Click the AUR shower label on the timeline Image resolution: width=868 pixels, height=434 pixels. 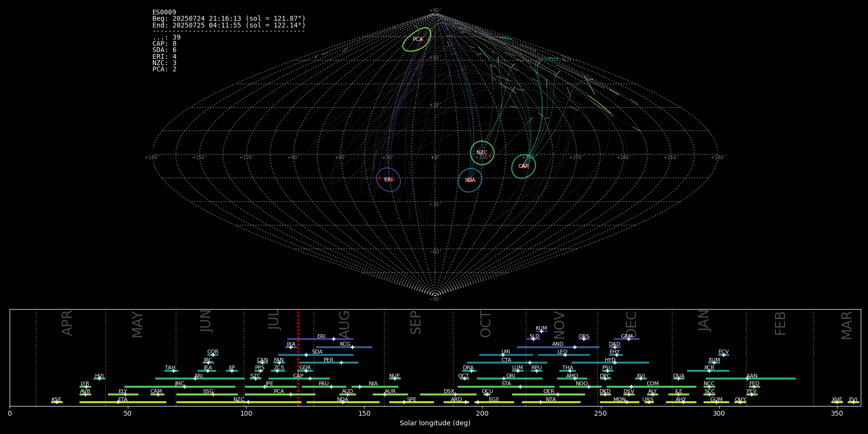pyautogui.click(x=390, y=392)
